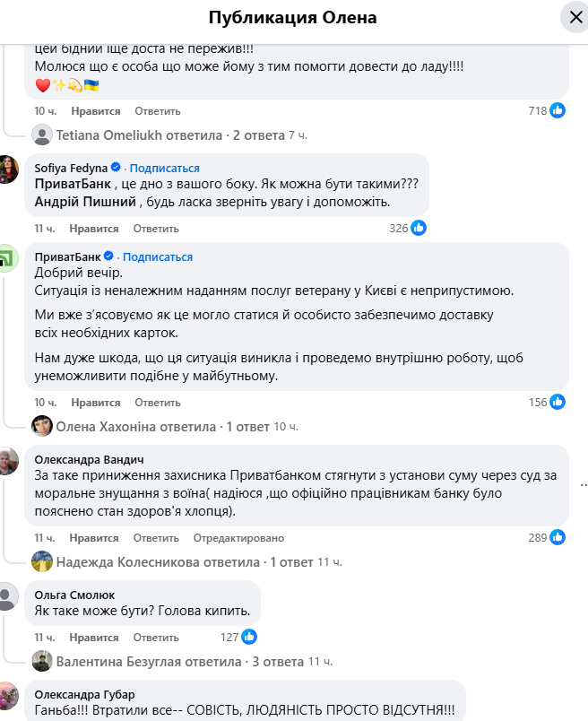Click the like icon next to 127 reactions

[249, 637]
